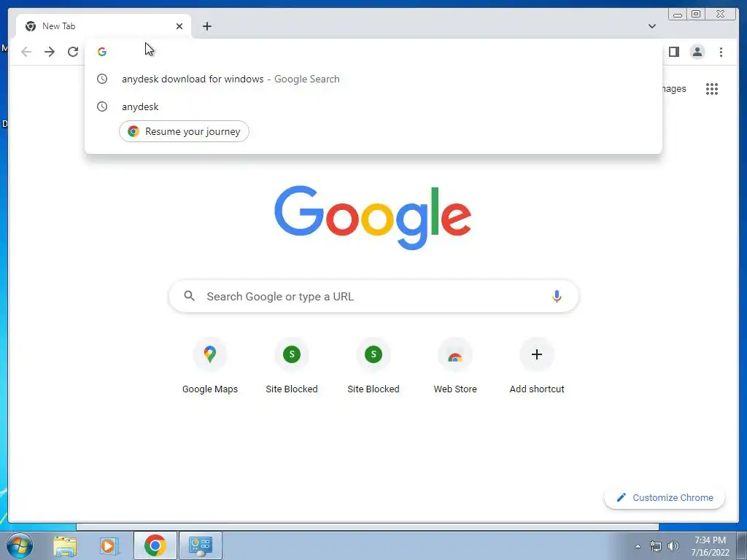Open Windows Media Player from the taskbar
The width and height of the screenshot is (747, 560).
tap(109, 545)
